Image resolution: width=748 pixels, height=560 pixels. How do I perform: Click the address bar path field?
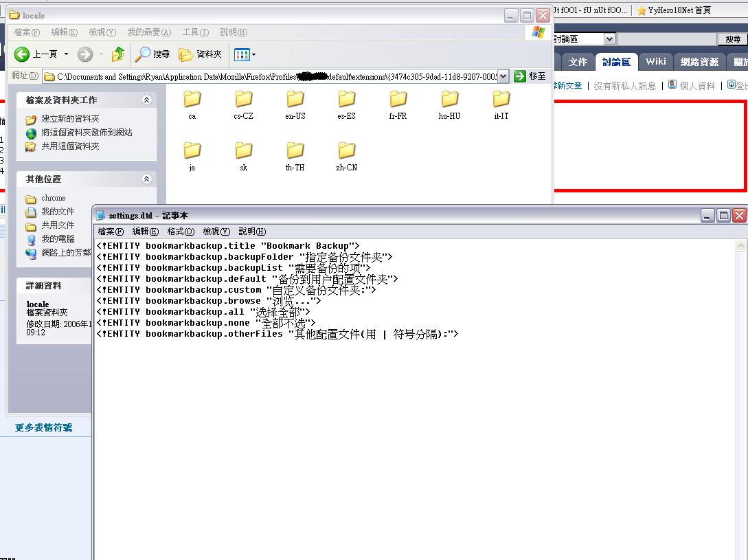[270, 76]
